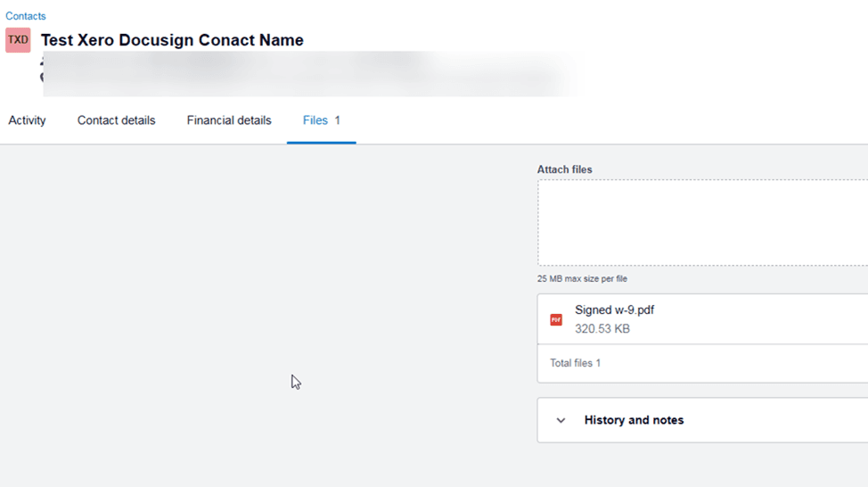Click the Contacts breadcrumb link
Screen dimensions: 868x487
pyautogui.click(x=26, y=16)
